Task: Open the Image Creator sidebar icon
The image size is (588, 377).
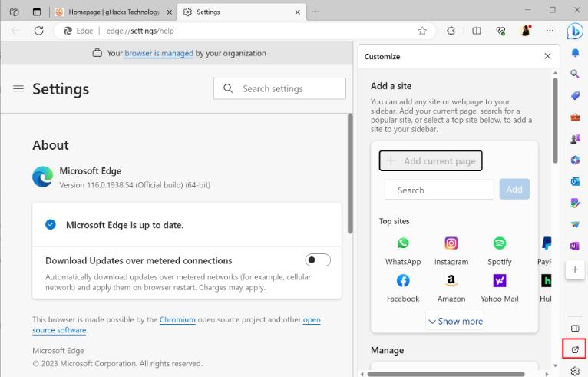Action: point(575,203)
